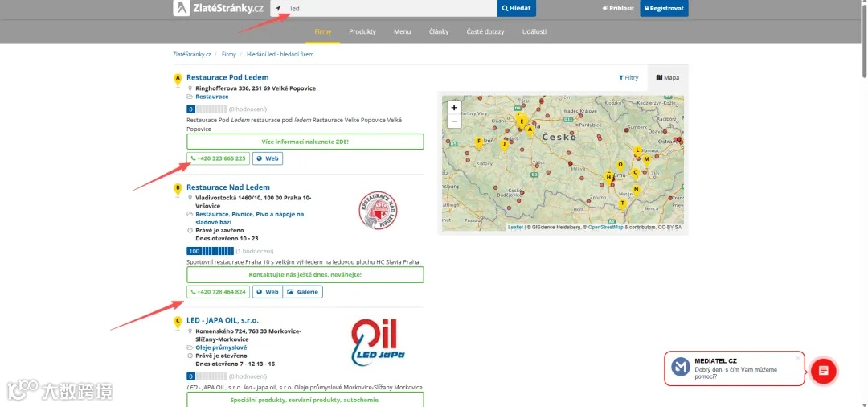Click marker A pin beside Restaurace Pod Ledem

[x=178, y=80]
